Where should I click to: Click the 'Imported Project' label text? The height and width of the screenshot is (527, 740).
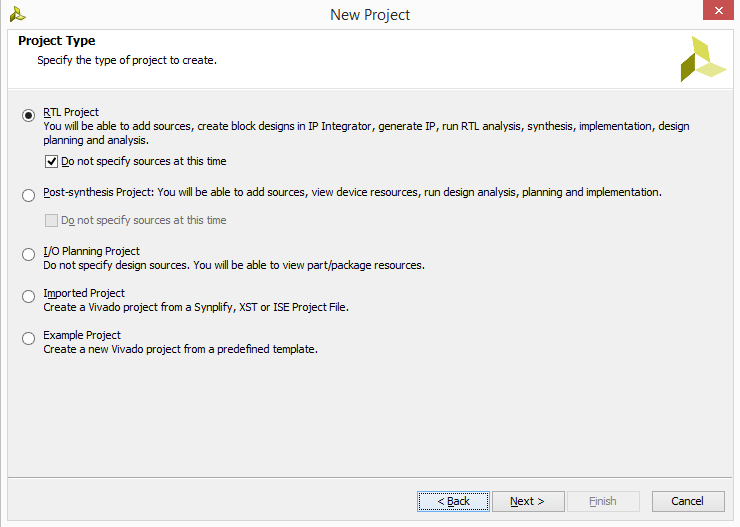[x=84, y=293]
